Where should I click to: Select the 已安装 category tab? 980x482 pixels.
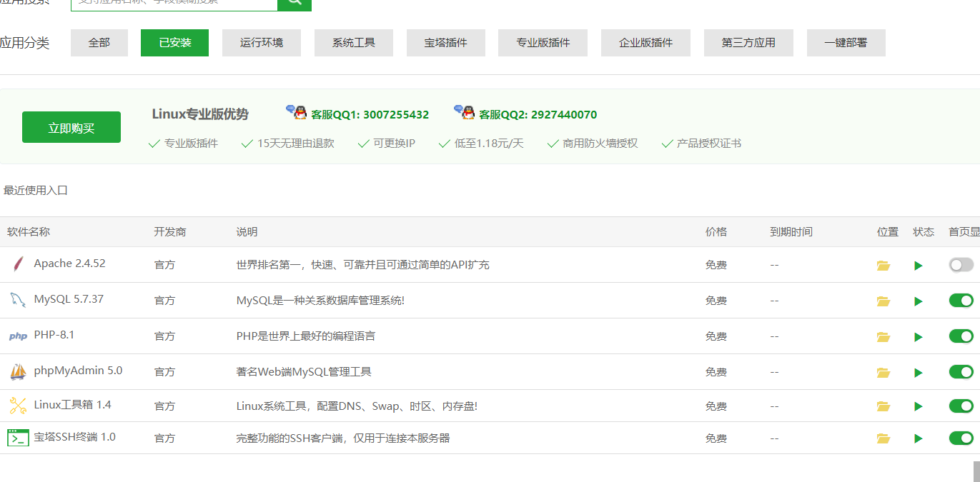point(174,43)
